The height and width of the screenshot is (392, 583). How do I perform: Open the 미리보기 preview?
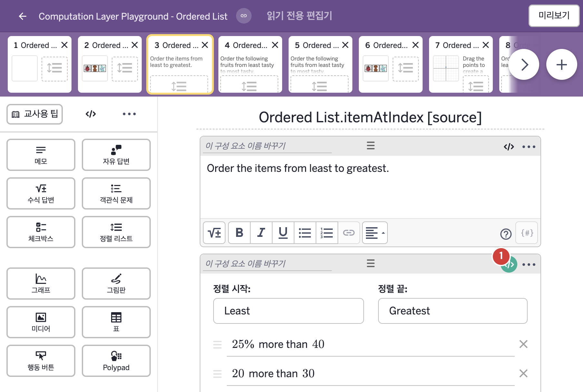[x=554, y=15]
